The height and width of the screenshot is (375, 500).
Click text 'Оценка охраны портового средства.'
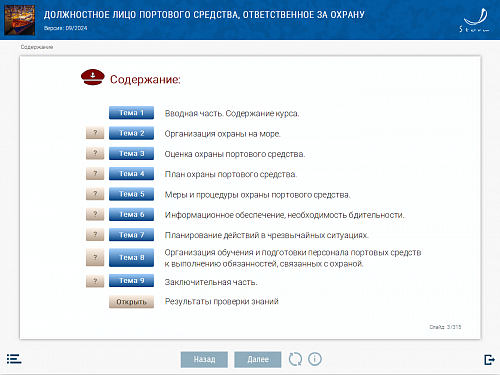pos(235,154)
